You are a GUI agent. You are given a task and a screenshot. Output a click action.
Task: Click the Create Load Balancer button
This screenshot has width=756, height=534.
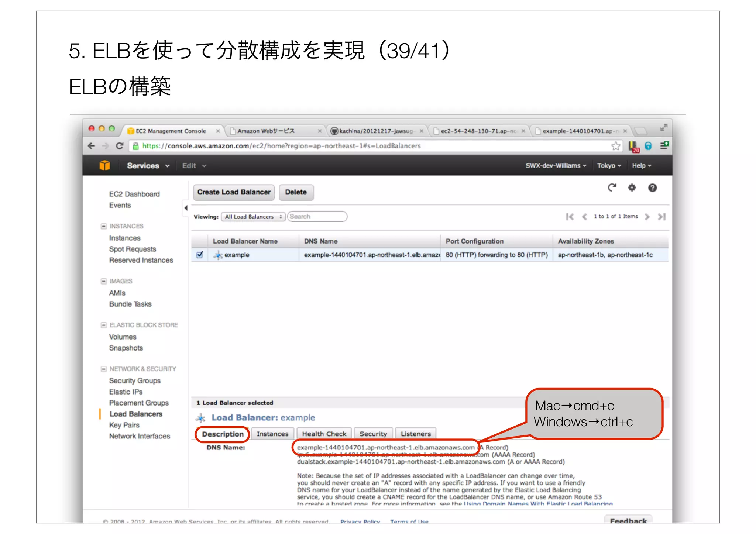click(x=234, y=192)
